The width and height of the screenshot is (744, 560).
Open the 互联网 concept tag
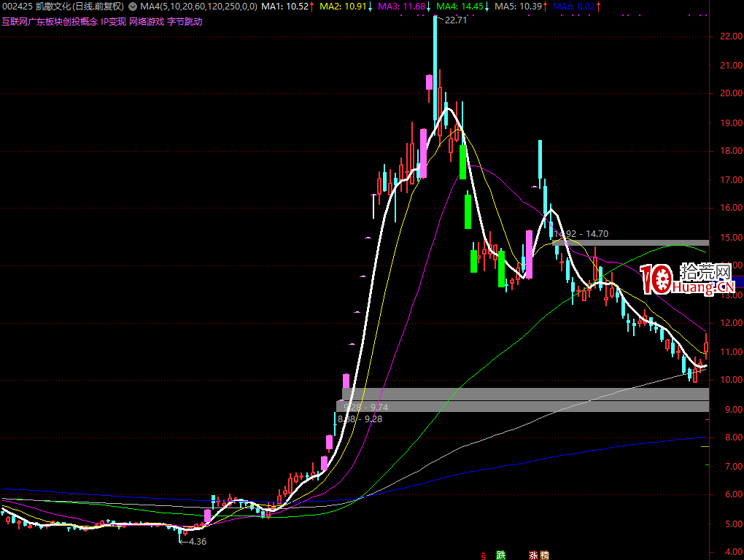(14, 21)
